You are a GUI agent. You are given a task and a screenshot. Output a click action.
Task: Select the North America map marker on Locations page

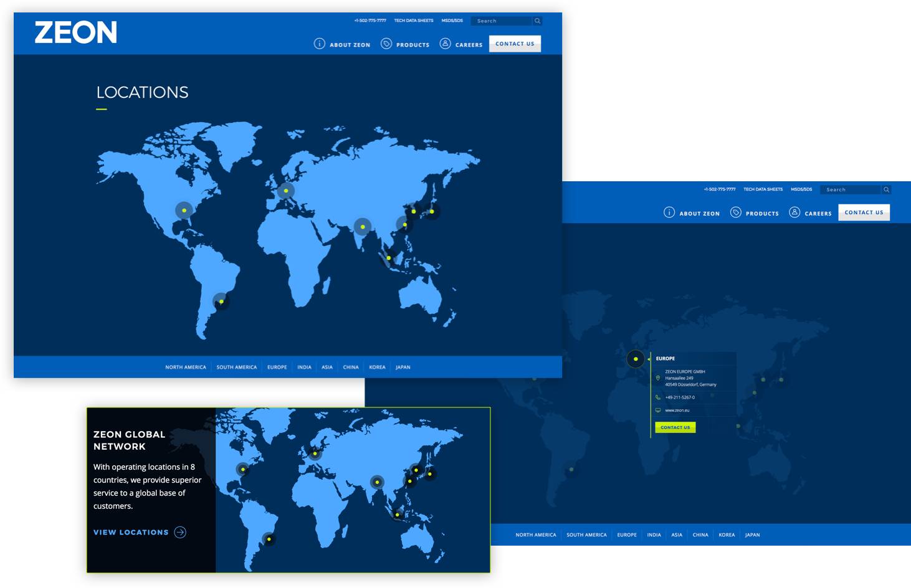click(184, 211)
